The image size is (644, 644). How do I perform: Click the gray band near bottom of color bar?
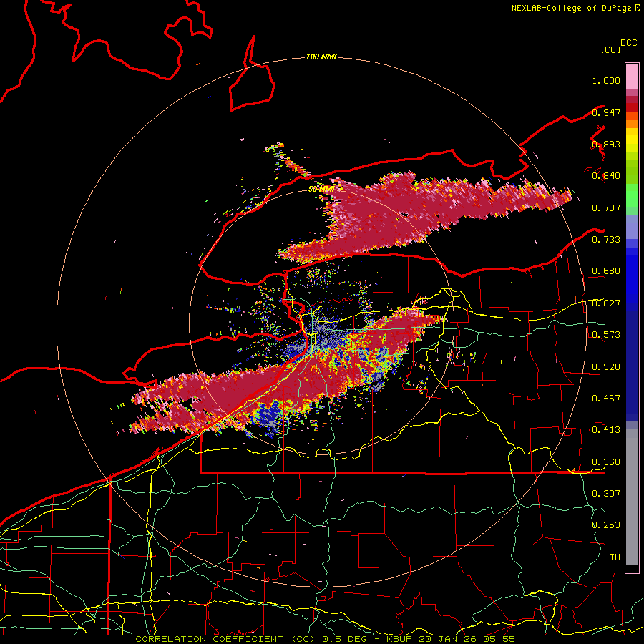632,497
